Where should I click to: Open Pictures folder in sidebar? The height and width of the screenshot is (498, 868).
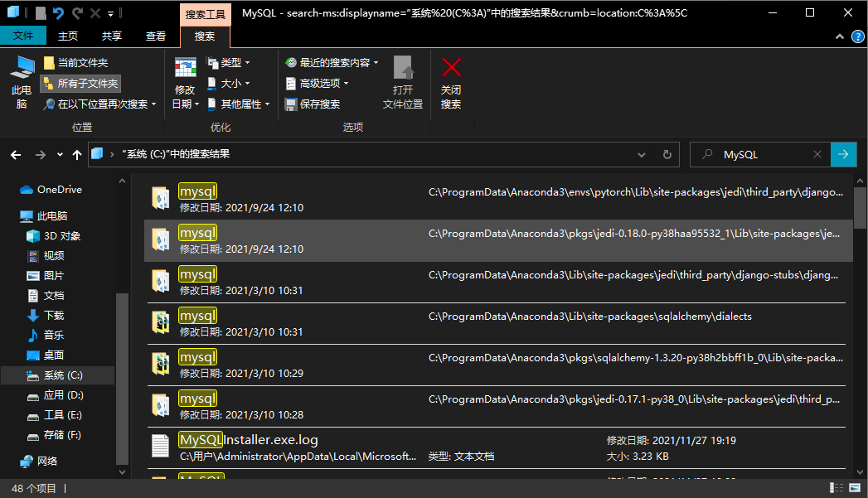tap(46, 276)
